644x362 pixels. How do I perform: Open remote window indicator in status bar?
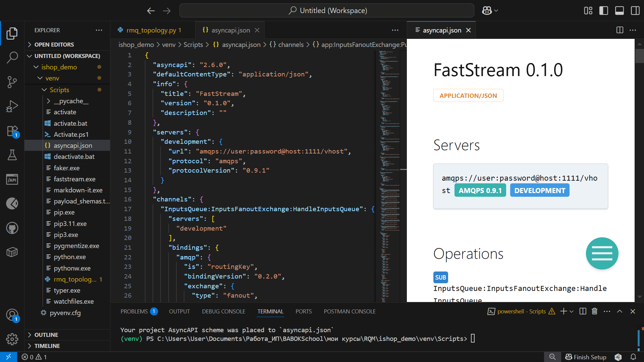8,357
